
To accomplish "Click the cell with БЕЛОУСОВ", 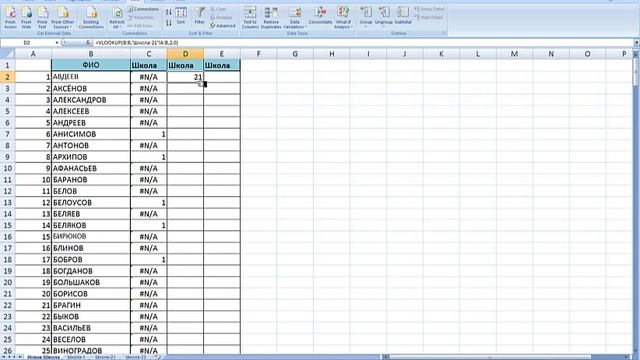I will click(91, 202).
